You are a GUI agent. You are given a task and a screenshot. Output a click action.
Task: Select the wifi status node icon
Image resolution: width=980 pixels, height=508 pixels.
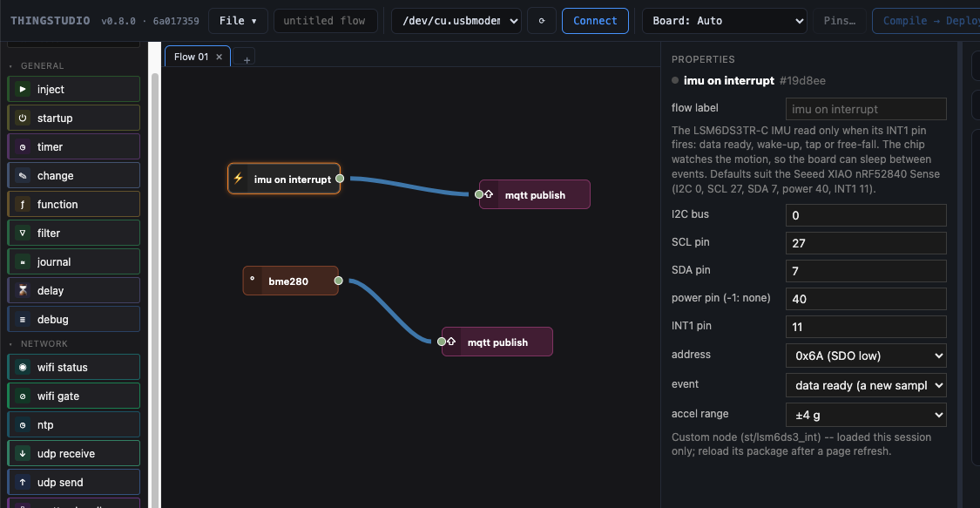23,368
